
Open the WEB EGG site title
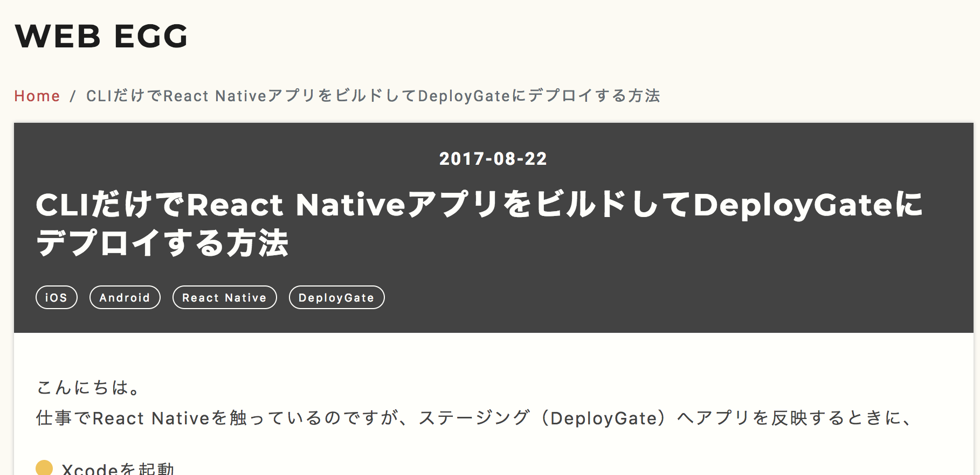101,36
